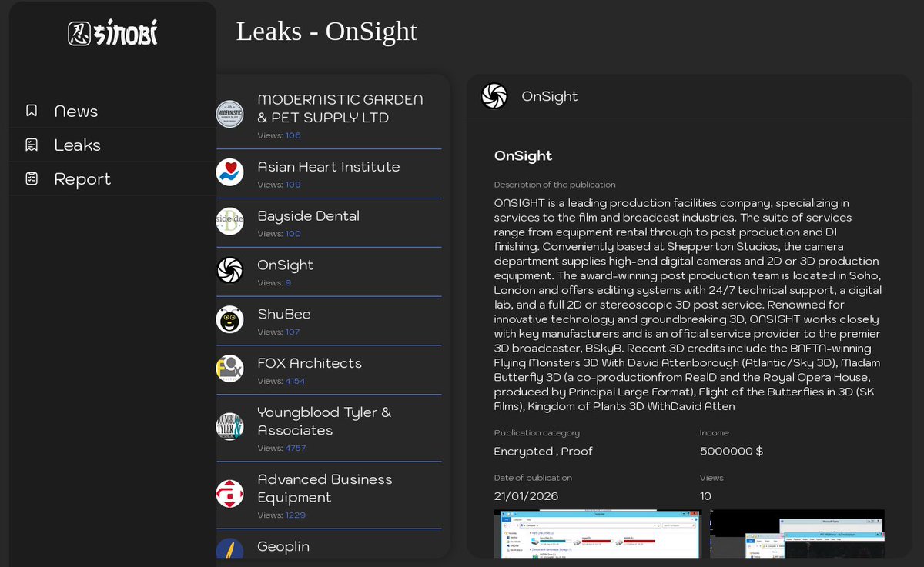
Task: Open the Asian Heart Institute leak
Action: pyautogui.click(x=329, y=173)
